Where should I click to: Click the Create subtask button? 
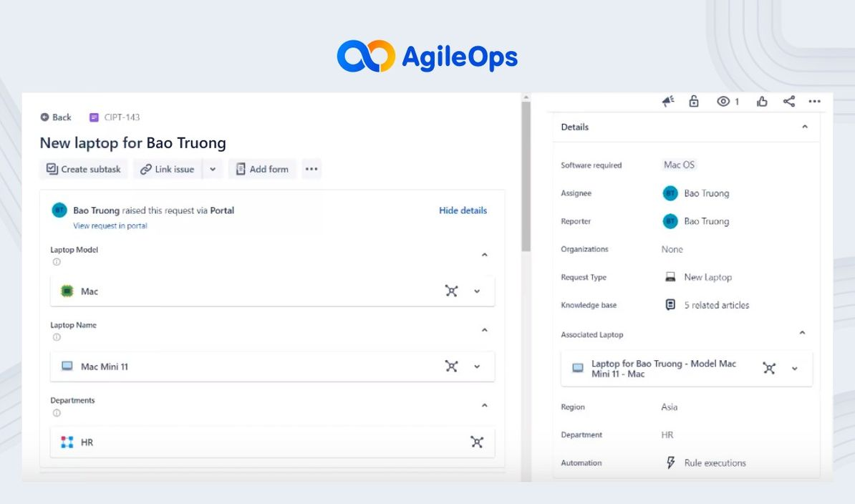pos(84,169)
